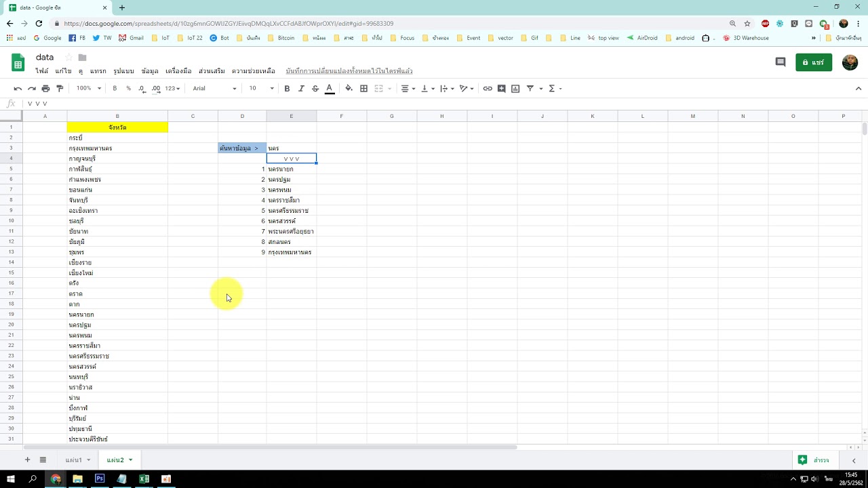Collapse side panel arrow bottom right

tap(853, 460)
